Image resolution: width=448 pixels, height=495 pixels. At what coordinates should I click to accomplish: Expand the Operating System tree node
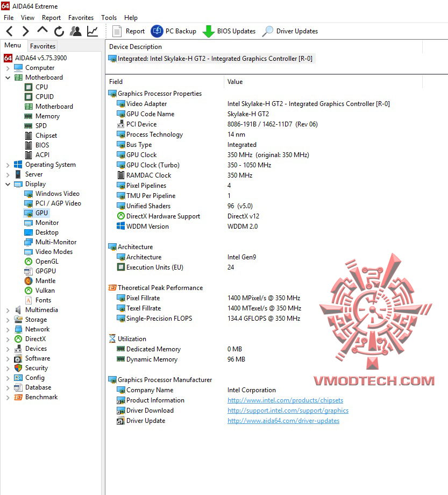(x=8, y=165)
